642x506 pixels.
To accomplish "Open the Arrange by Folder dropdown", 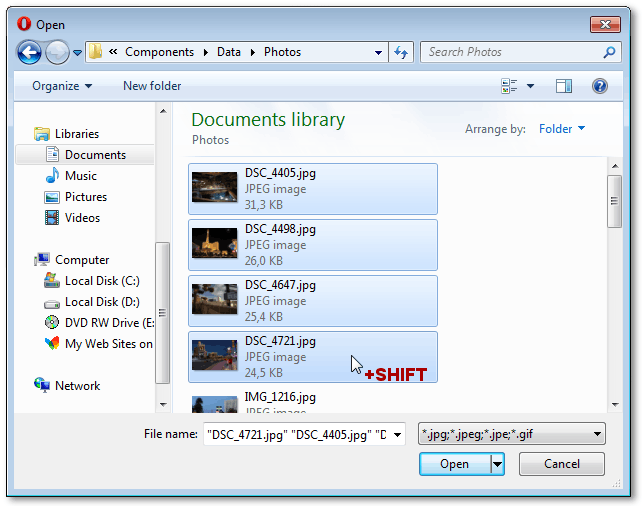I will click(x=562, y=129).
